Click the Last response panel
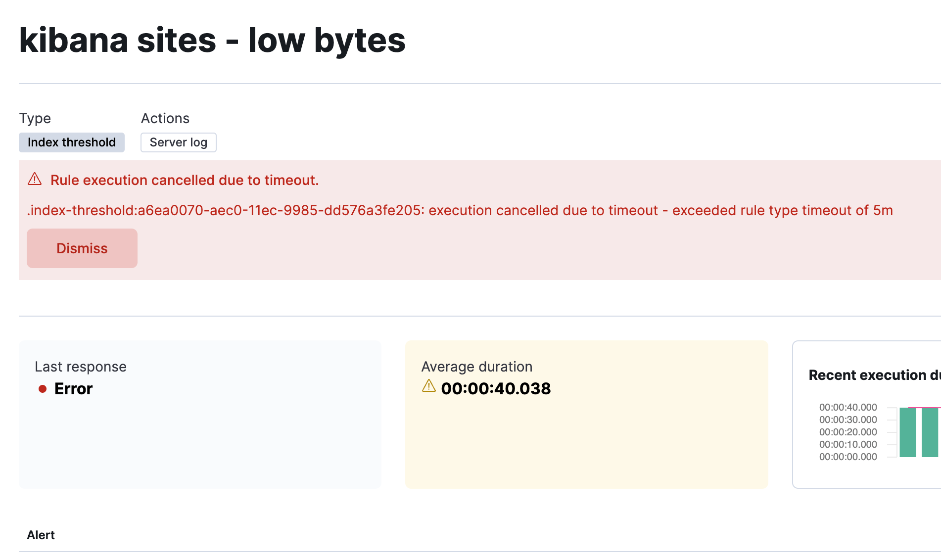 pos(199,415)
